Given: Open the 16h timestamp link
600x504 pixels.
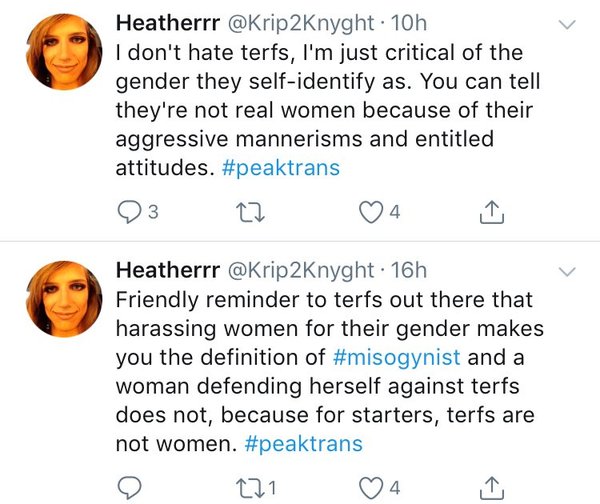Looking at the screenshot, I should (412, 270).
